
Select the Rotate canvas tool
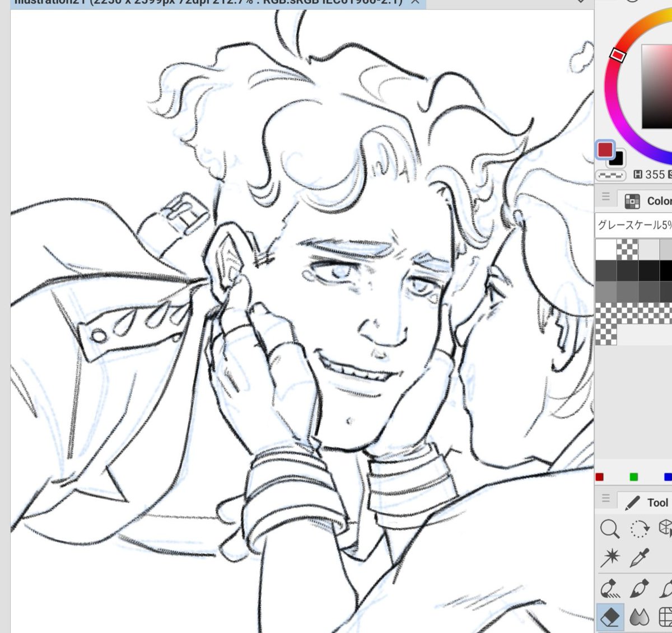pos(638,527)
